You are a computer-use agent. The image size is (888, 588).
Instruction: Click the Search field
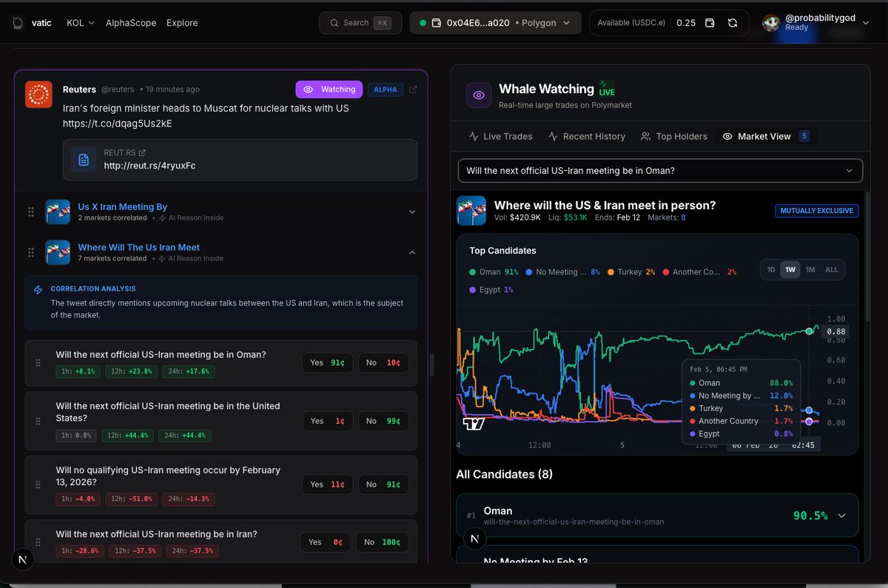click(x=360, y=23)
